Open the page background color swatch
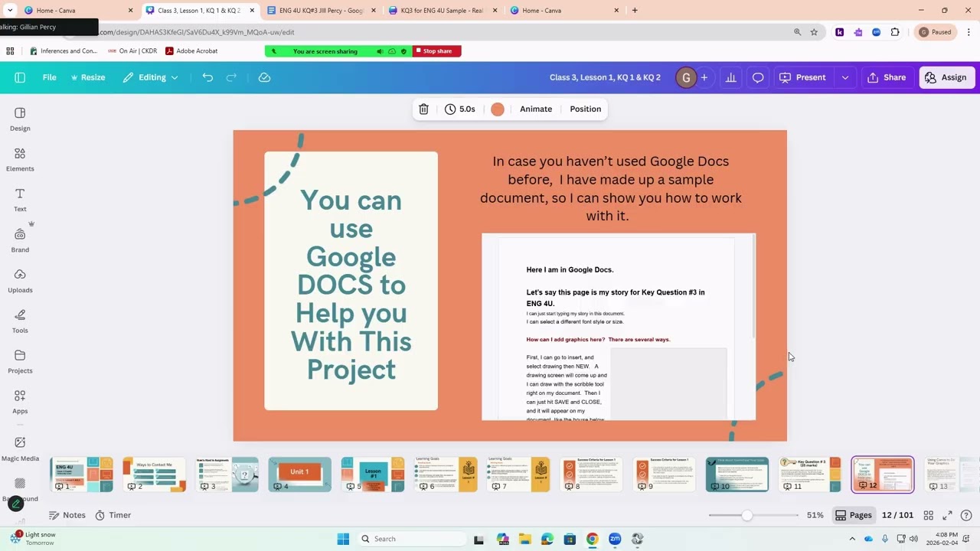This screenshot has height=551, width=980. point(498,109)
